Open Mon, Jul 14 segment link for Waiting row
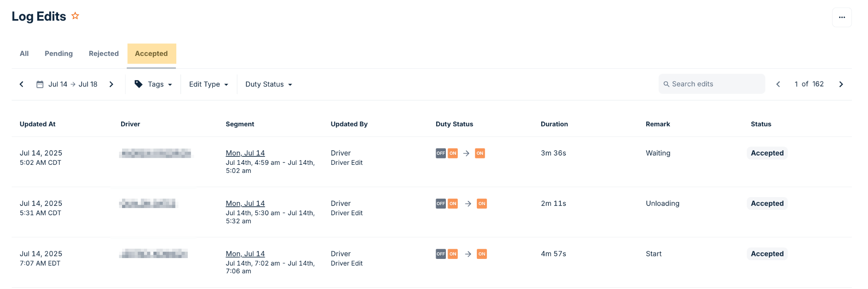The image size is (868, 289). tap(245, 153)
